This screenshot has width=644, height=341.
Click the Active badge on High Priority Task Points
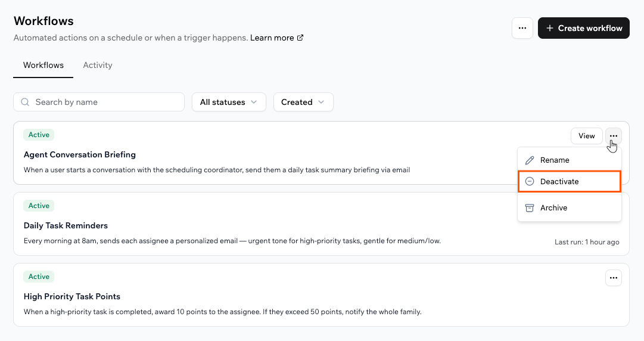(39, 277)
